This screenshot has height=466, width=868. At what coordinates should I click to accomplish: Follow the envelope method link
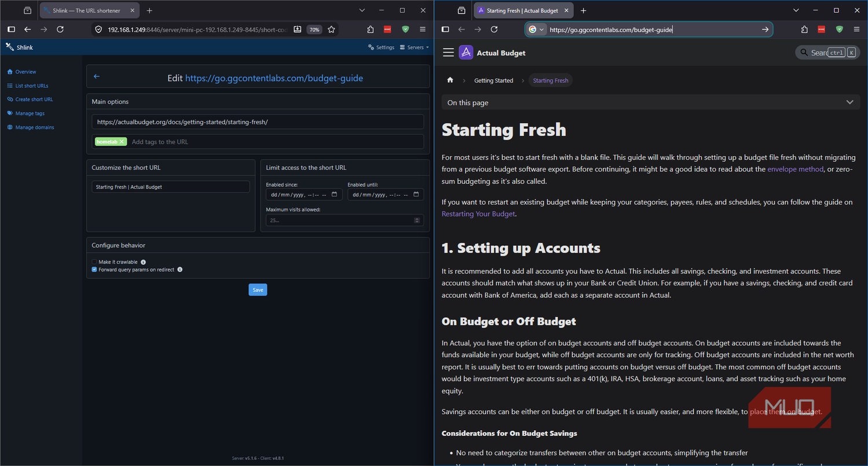point(795,169)
